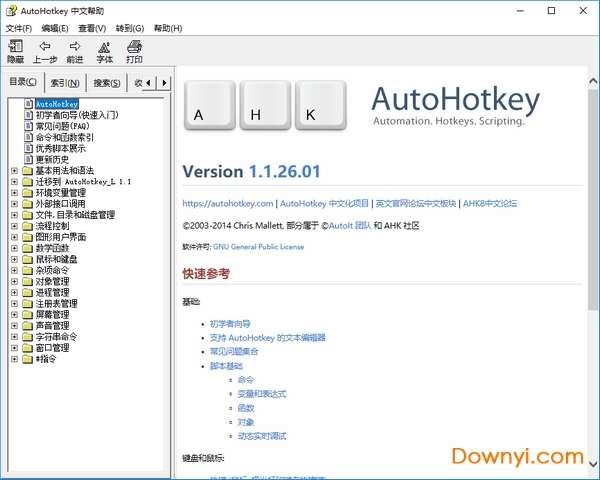The image size is (600, 480).
Task: Open the 文件(F) menu
Action: 19,28
